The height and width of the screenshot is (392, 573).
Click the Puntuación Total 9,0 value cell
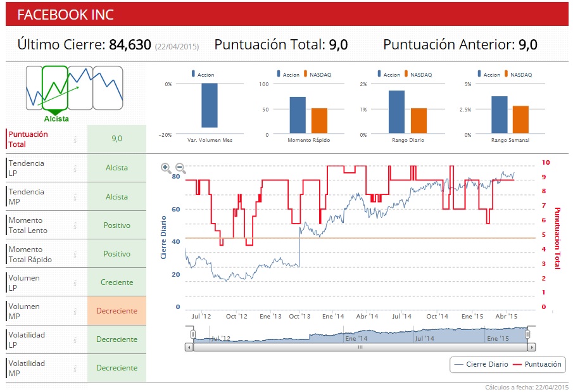pyautogui.click(x=117, y=139)
